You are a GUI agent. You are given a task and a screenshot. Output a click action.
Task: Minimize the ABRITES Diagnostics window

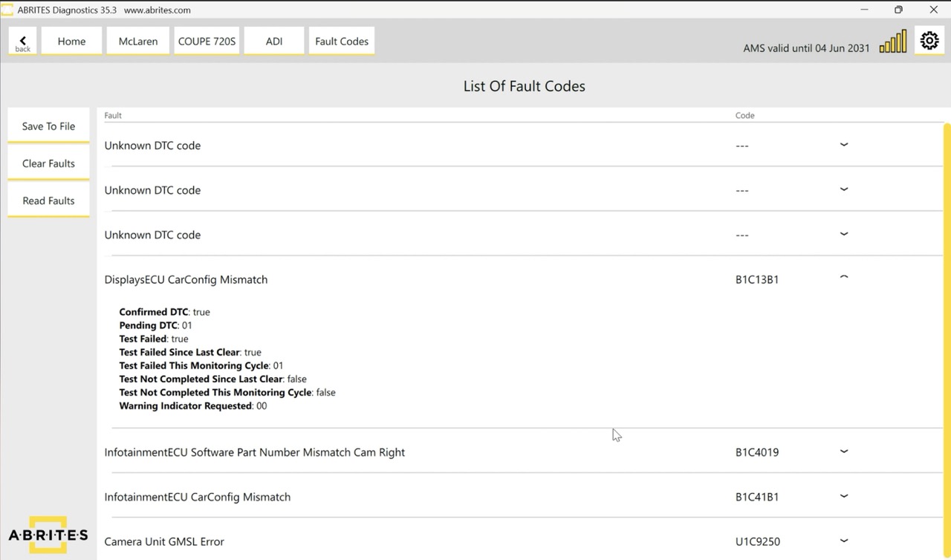[864, 10]
